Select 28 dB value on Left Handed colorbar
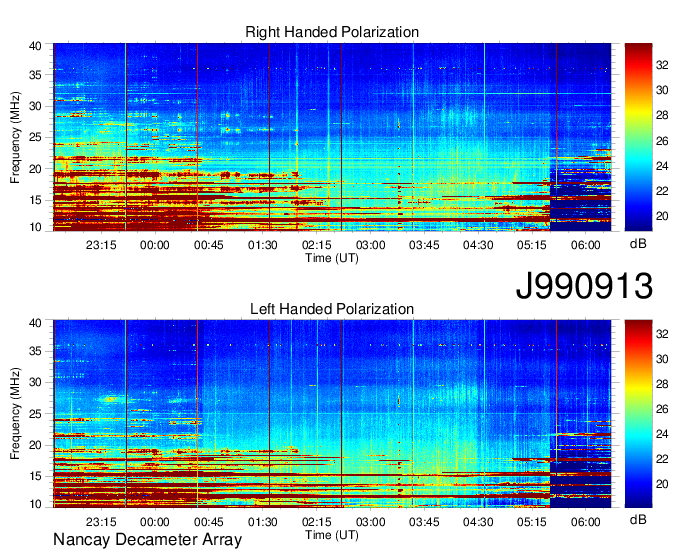The image size is (680, 552). 662,384
